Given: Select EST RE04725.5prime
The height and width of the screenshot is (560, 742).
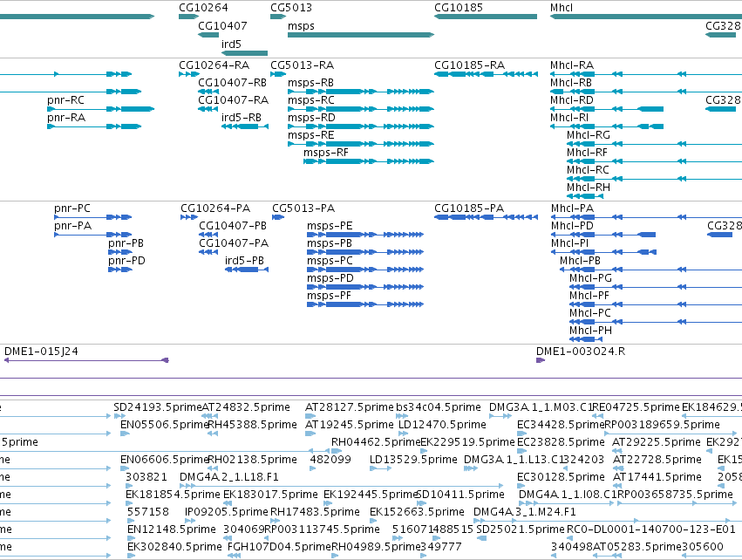Looking at the screenshot, I should [x=636, y=407].
